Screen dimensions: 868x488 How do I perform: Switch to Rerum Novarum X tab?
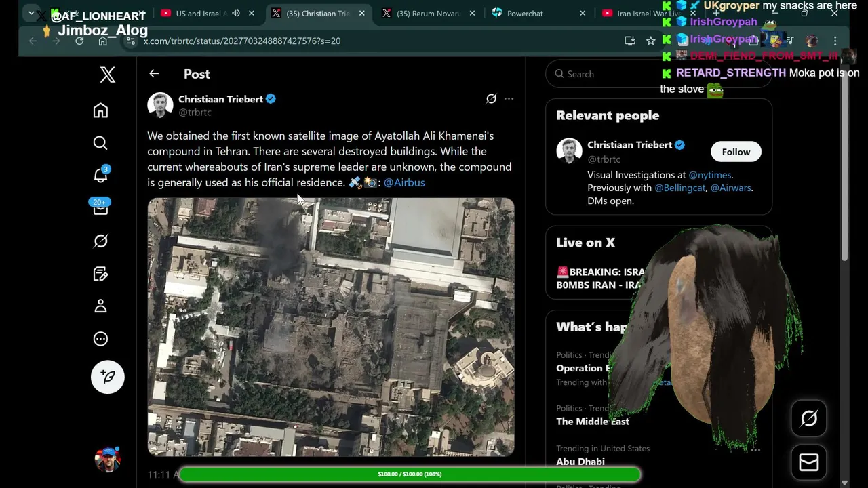click(427, 14)
